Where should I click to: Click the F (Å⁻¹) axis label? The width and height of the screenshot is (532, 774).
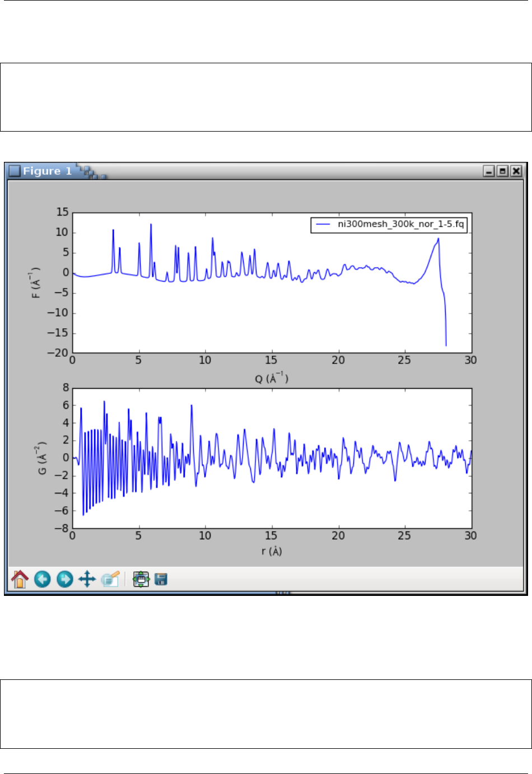[36, 282]
